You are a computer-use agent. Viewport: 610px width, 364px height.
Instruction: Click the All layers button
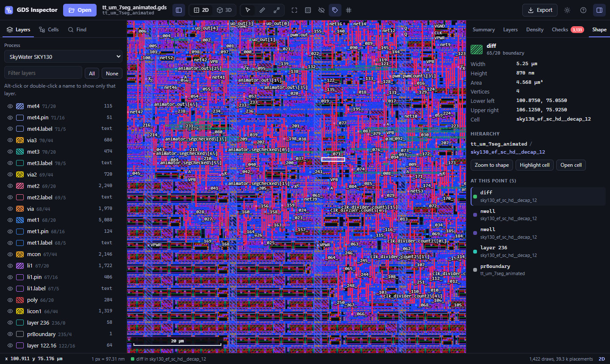click(92, 73)
